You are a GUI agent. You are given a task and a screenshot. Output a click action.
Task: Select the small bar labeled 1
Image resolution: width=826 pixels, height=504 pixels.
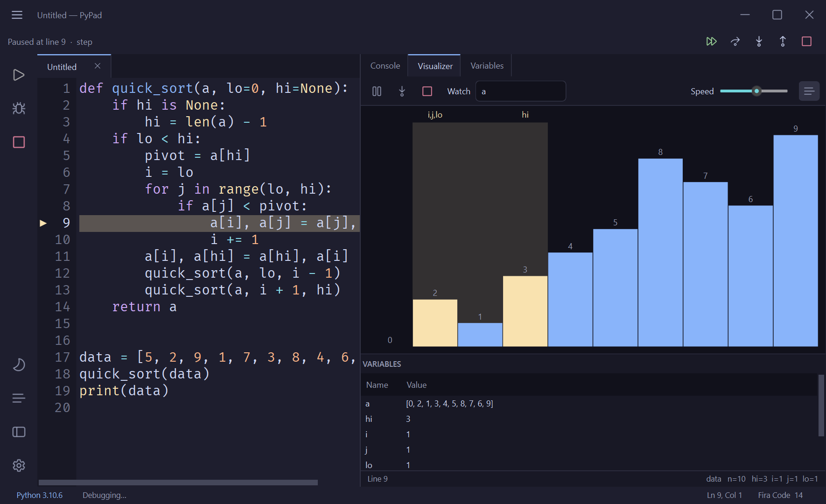(x=480, y=335)
